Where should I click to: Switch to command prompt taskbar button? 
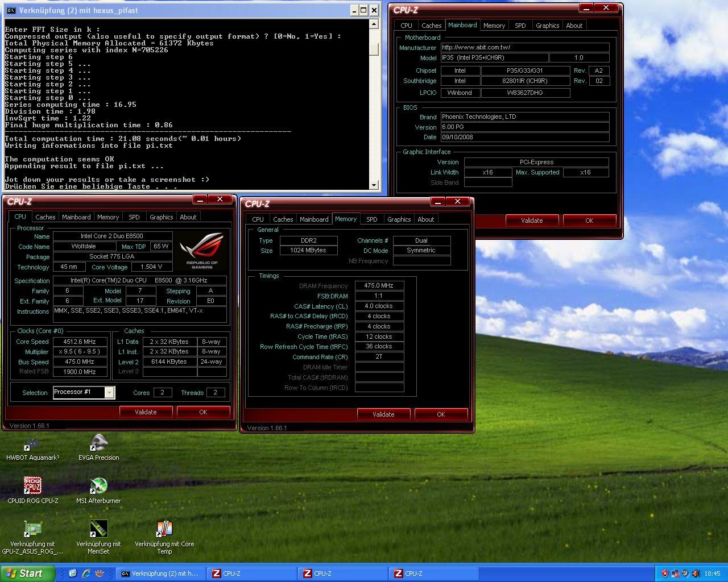[x=160, y=573]
